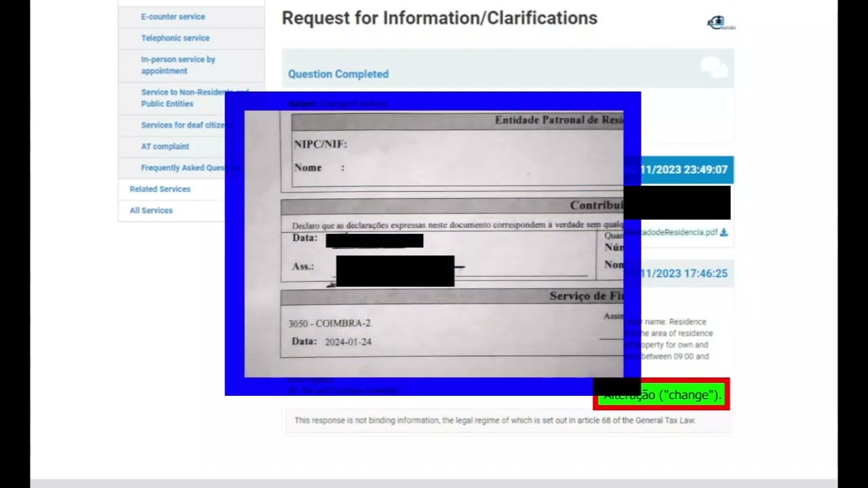Click the 2024-01-24 date in document
The height and width of the screenshot is (488, 868).
point(348,342)
